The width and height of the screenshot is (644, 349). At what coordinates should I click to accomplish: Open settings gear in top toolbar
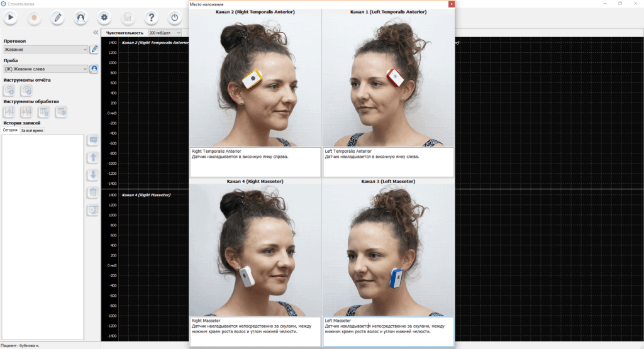tap(104, 18)
